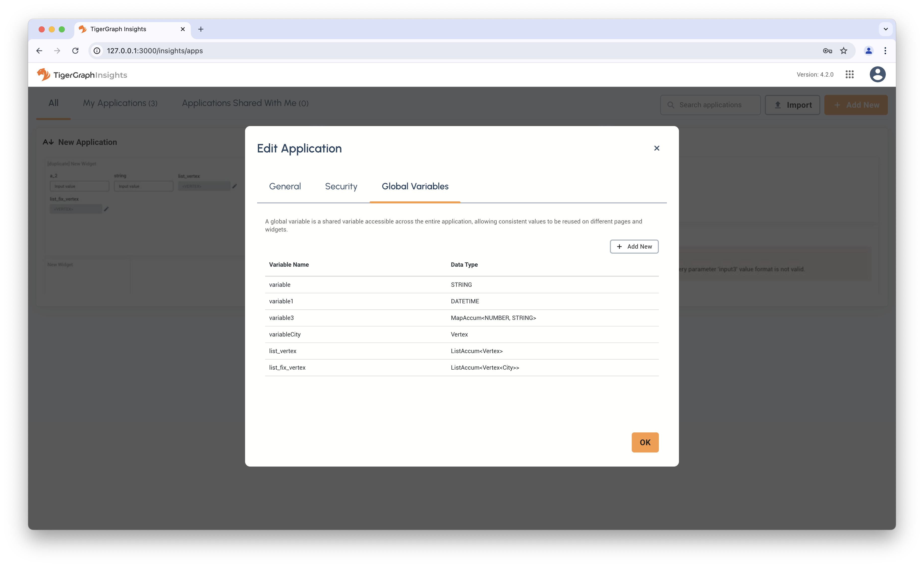View site information icon

tap(97, 51)
